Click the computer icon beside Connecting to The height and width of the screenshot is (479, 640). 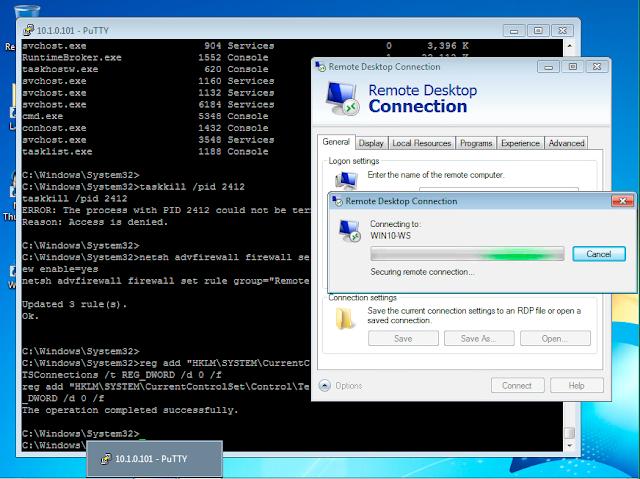tap(350, 231)
